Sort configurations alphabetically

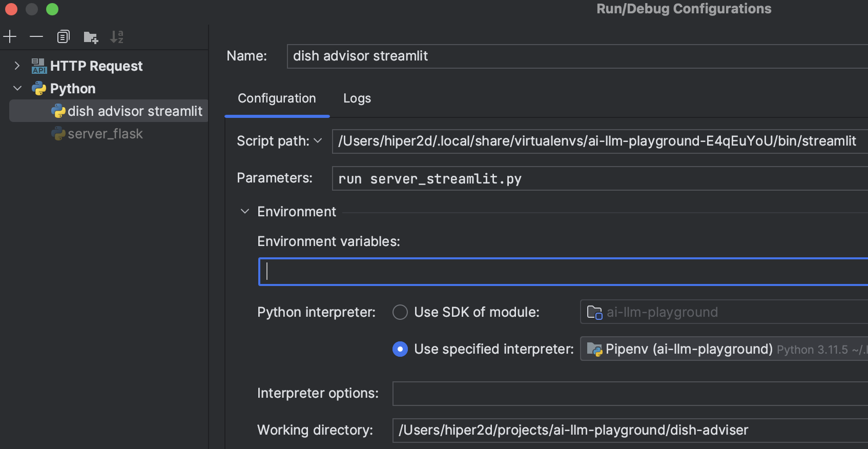coord(117,37)
